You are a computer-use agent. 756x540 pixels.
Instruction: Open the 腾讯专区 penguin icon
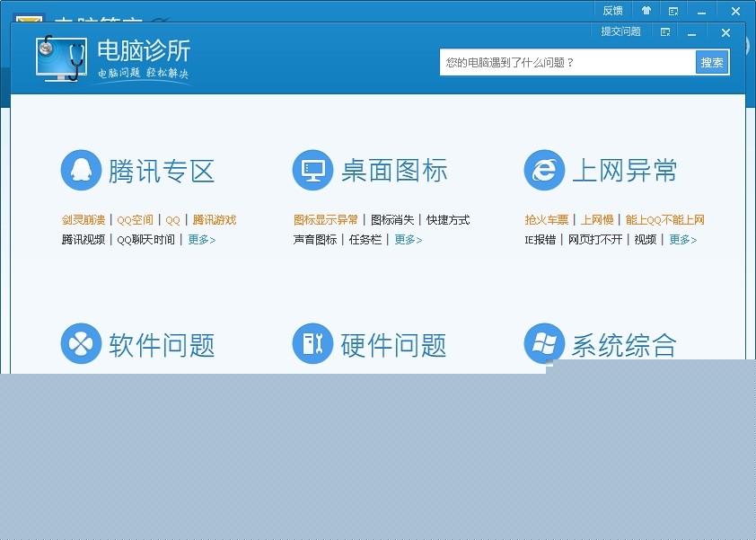[81, 170]
